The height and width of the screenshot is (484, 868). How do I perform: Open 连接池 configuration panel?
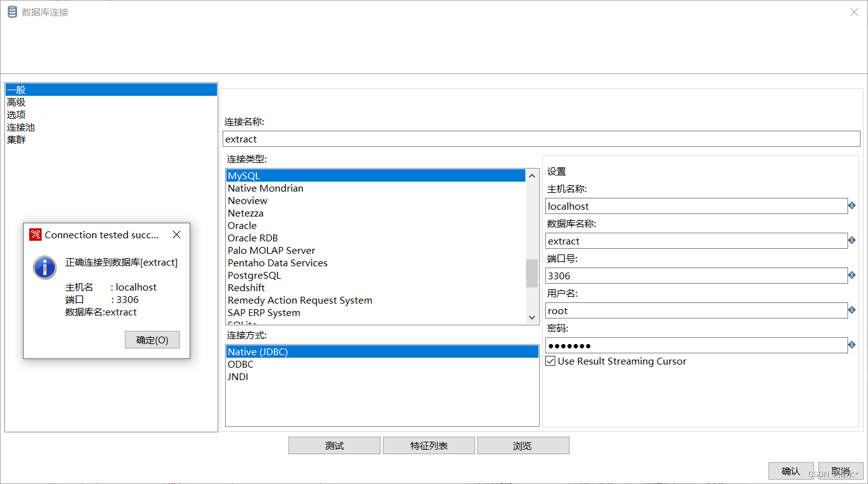pyautogui.click(x=21, y=127)
